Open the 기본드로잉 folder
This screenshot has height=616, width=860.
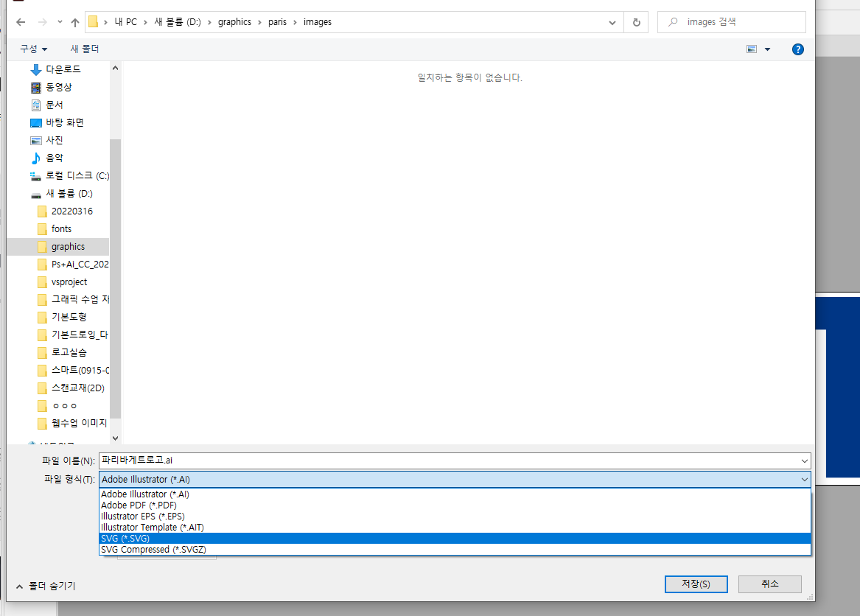pyautogui.click(x=80, y=335)
